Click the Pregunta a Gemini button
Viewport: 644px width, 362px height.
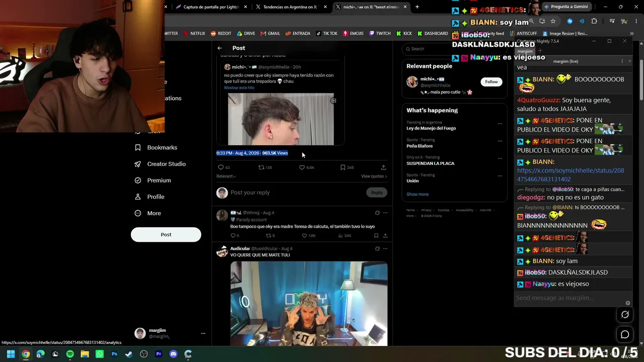click(x=566, y=7)
